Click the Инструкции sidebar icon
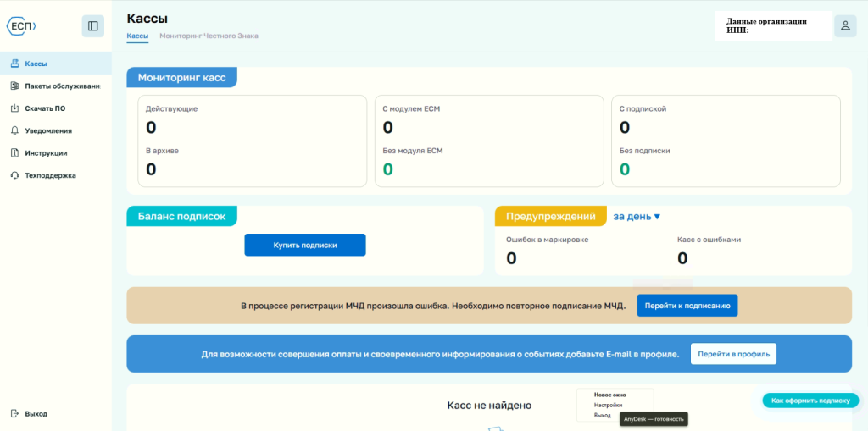The image size is (868, 431). 15,152
